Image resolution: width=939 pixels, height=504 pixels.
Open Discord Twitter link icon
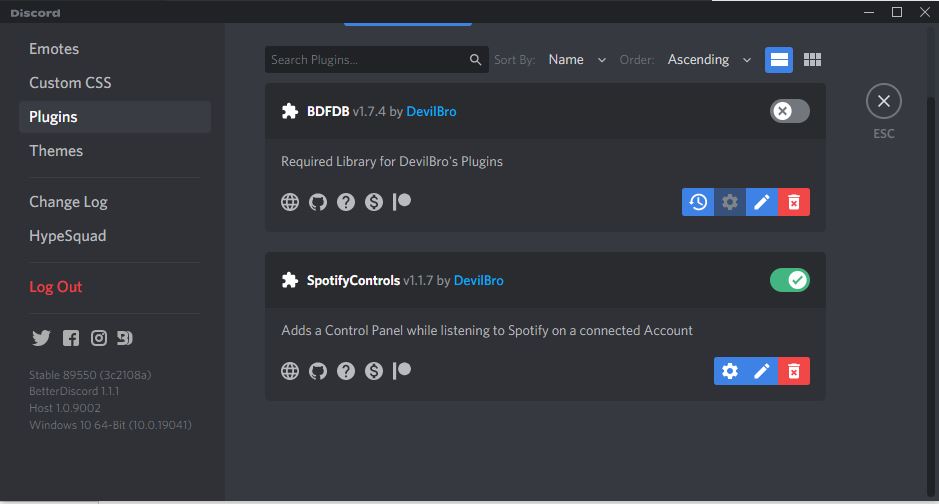(41, 338)
